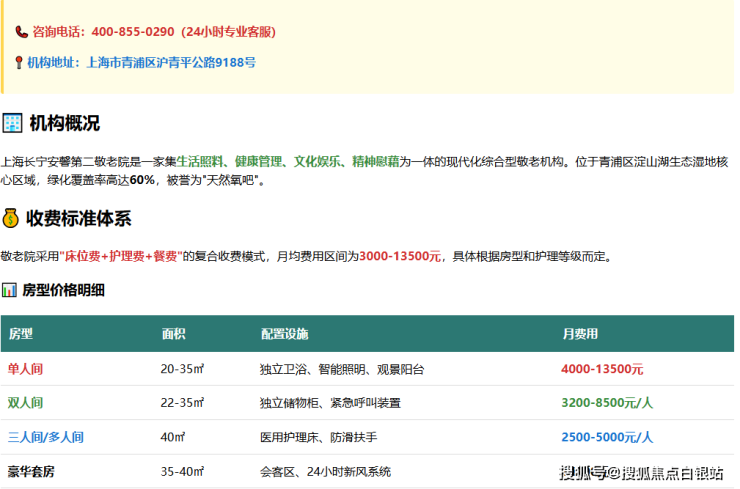
Task: Click the telephone icon beside 咨询电话
Action: click(21, 32)
